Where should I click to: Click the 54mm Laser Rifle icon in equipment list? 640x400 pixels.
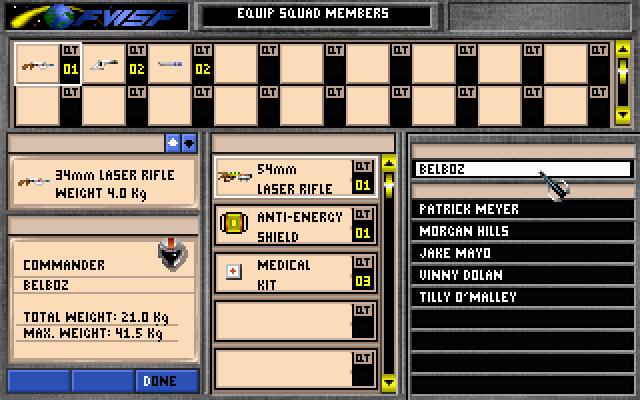point(235,177)
